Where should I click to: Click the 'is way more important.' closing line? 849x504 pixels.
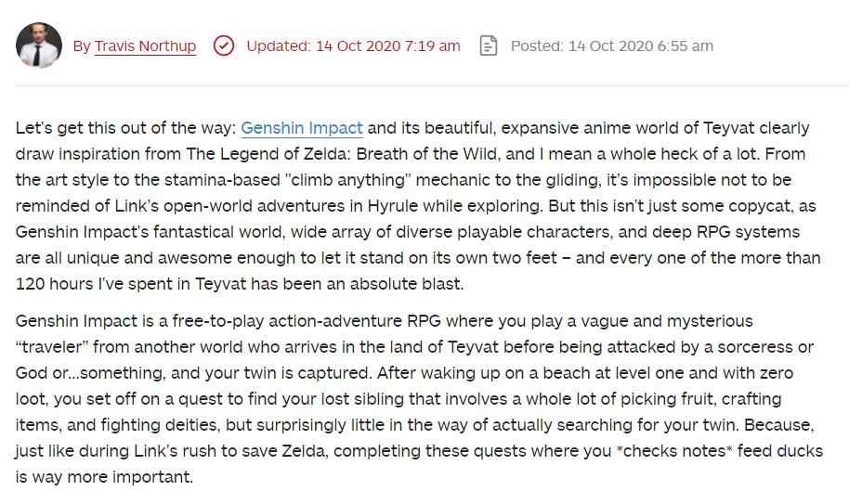[104, 477]
